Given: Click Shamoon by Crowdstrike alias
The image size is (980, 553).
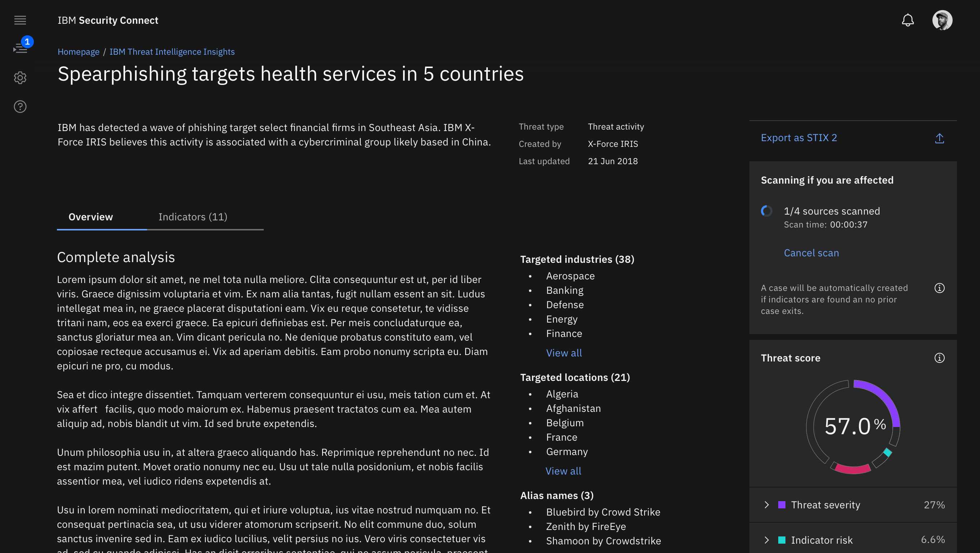Looking at the screenshot, I should (x=603, y=541).
